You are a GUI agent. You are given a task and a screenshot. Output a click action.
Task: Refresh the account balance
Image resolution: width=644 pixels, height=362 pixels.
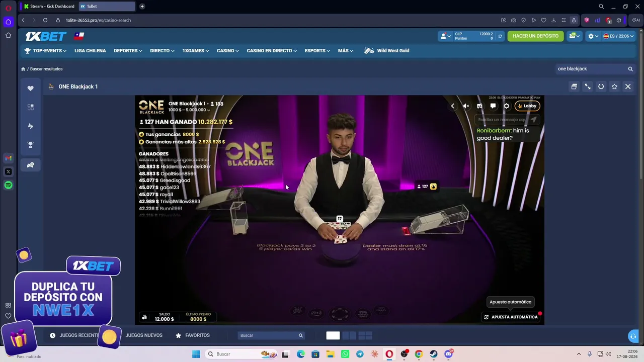500,36
